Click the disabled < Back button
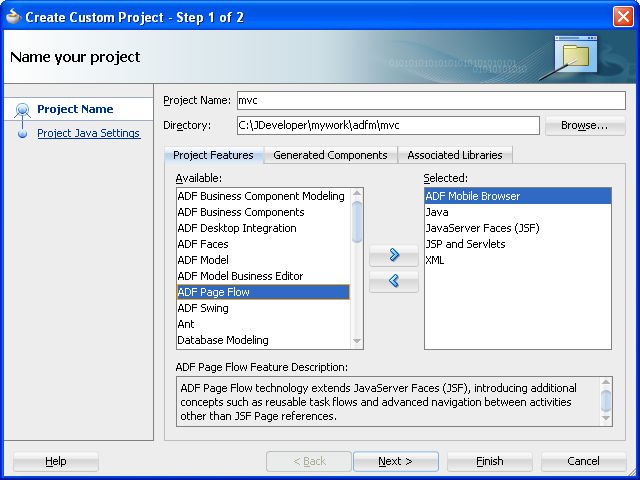640x480 pixels. (x=309, y=461)
